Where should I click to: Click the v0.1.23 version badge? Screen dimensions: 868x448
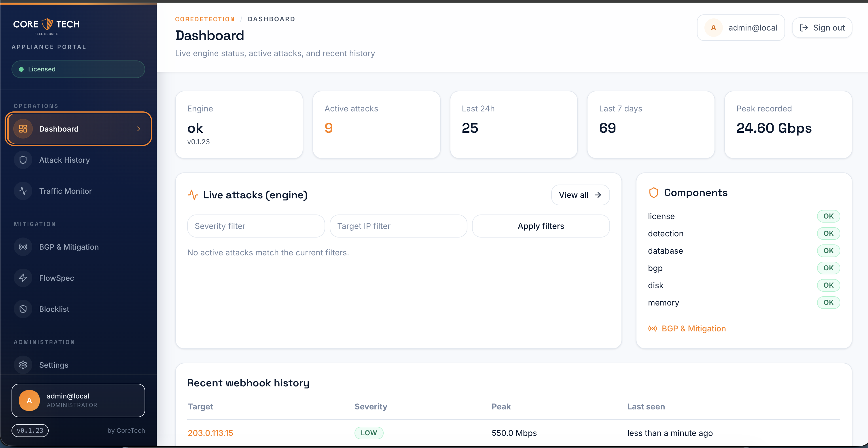[30, 430]
